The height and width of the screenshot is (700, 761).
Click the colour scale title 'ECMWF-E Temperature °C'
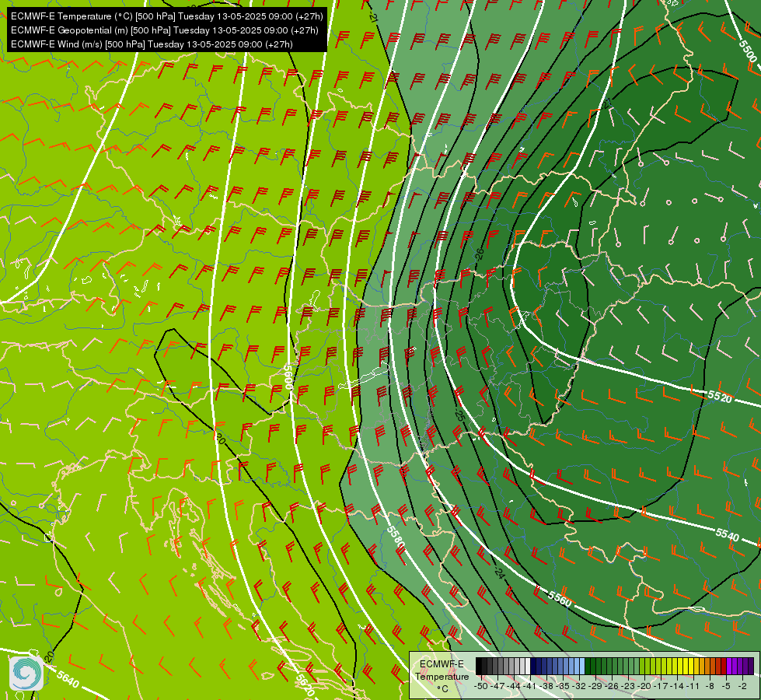442,676
